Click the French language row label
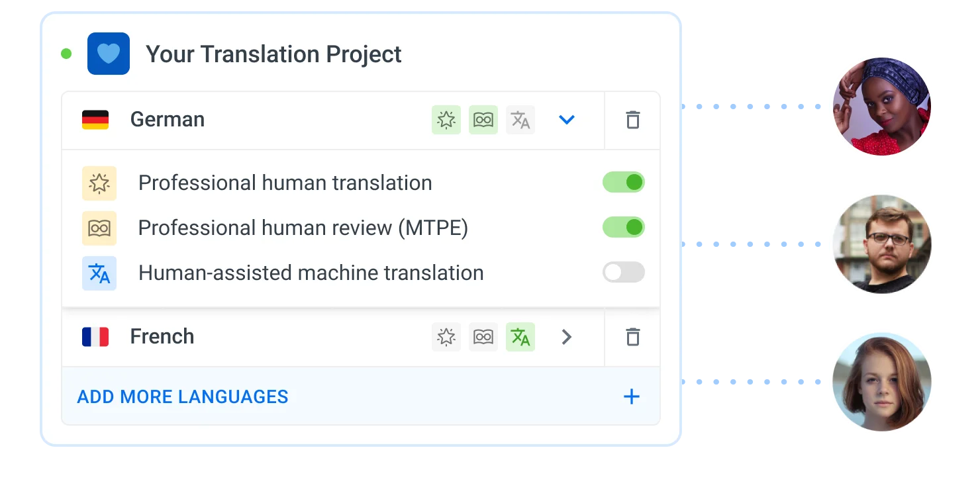This screenshot has height=503, width=980. (162, 336)
